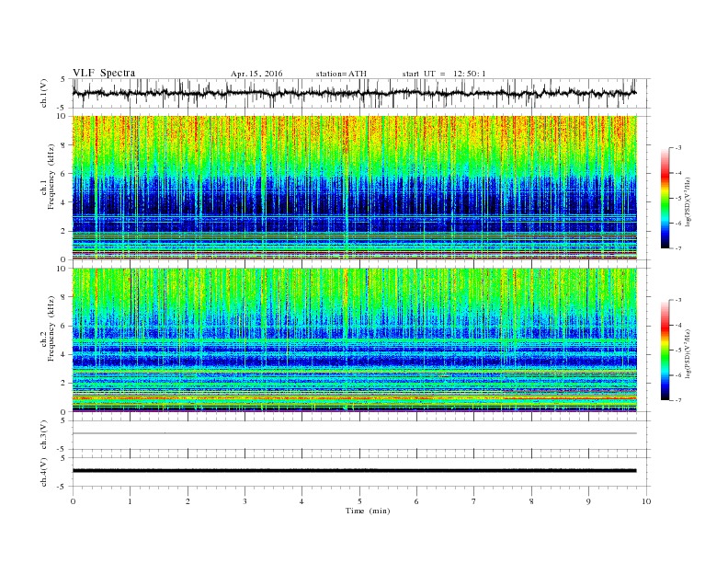Click the ch.1 frequency tick '2'

pos(63,231)
